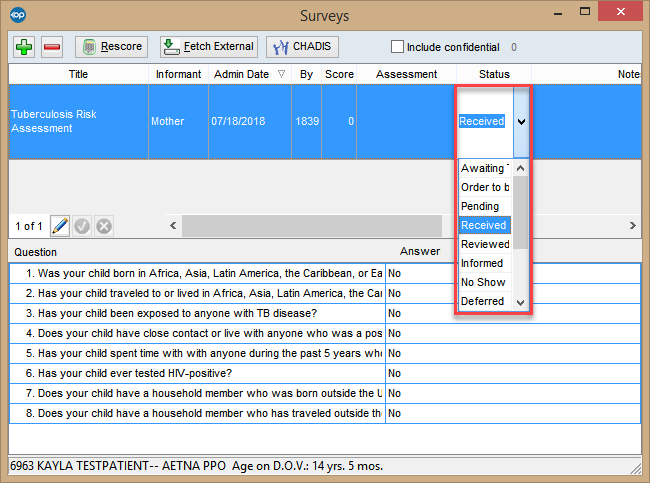Click the Rescore button

[112, 46]
